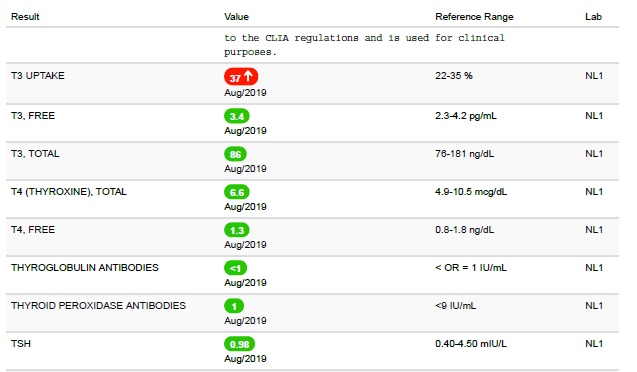637x372 pixels.
Task: Select the Reference Range column header
Action: [474, 17]
